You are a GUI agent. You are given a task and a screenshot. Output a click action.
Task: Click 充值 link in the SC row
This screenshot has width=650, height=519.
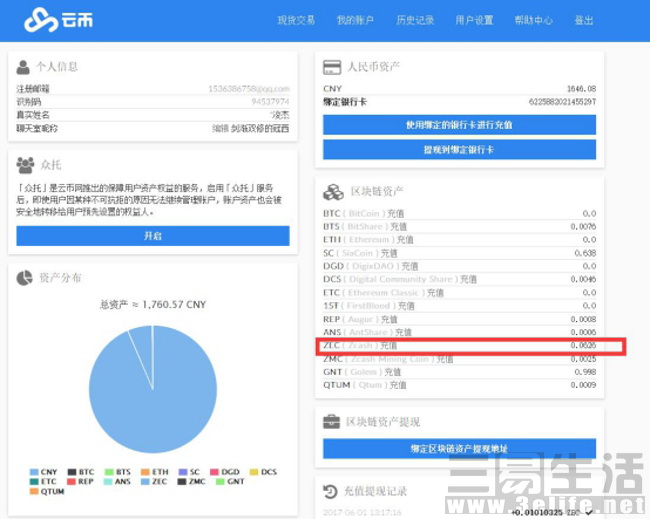pos(389,253)
